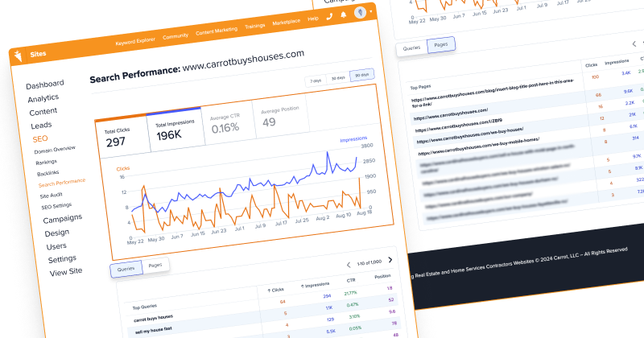Go to the previous page of queries

click(349, 265)
